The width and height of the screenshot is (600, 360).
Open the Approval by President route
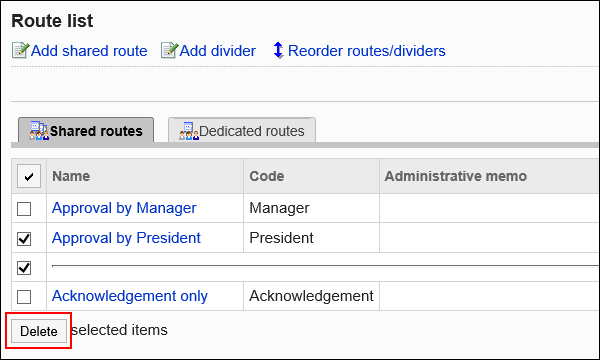126,238
